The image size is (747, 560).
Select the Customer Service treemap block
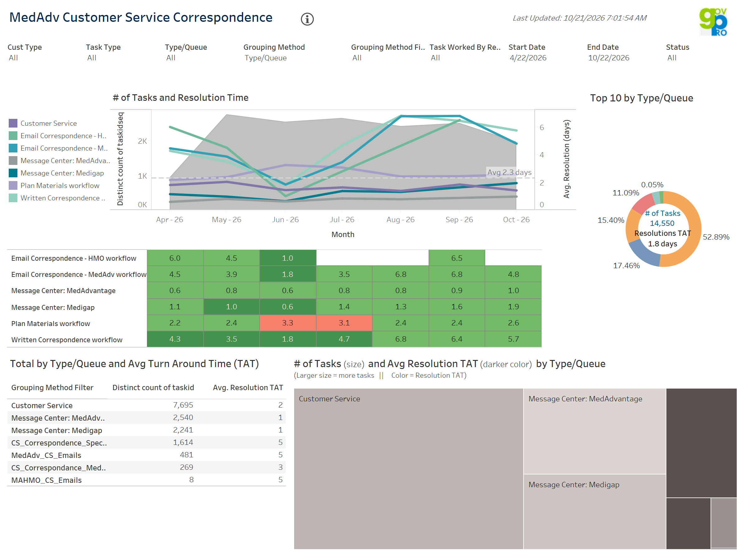(409, 469)
